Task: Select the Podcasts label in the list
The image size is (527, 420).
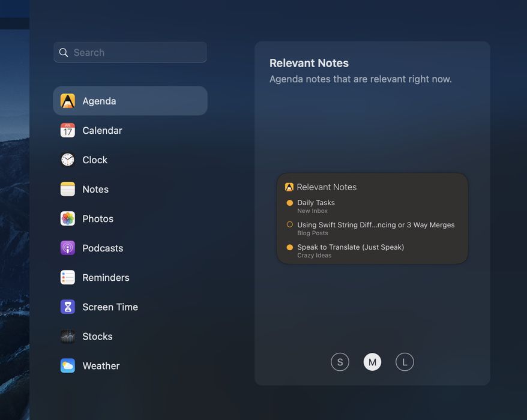Action: (x=103, y=248)
